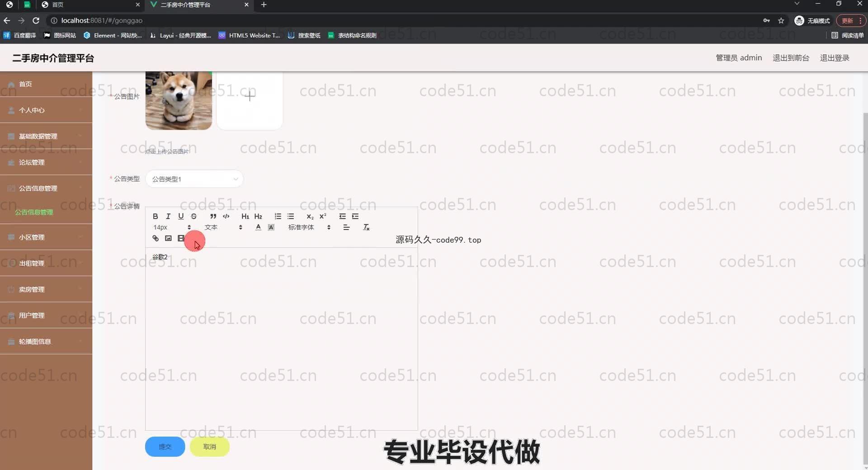Click the uploaded dog photo thumbnail
Image resolution: width=868 pixels, height=470 pixels.
pos(179,100)
